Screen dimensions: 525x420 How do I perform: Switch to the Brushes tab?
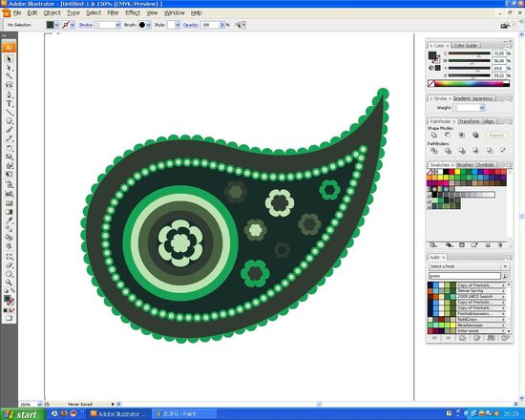click(x=465, y=165)
